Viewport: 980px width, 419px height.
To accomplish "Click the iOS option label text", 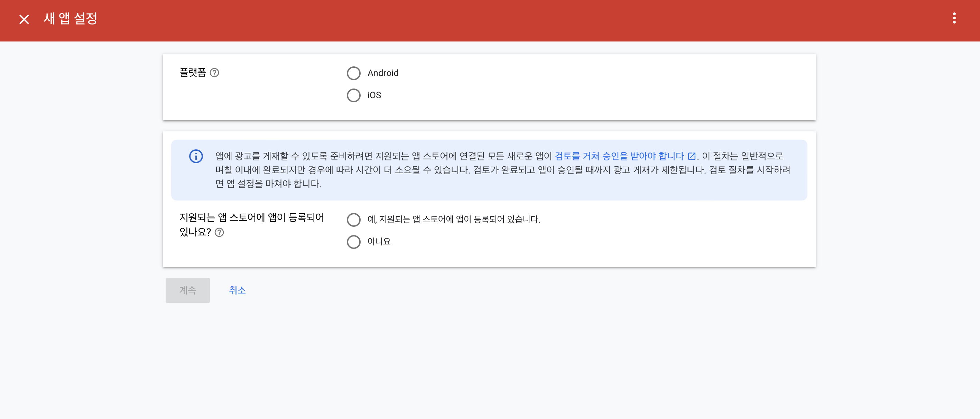I will click(374, 95).
